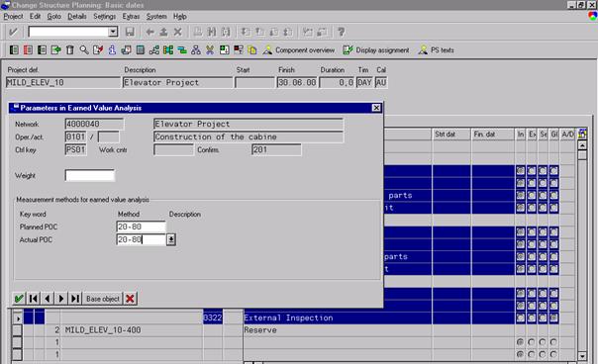Click the document with red check icon

[98, 49]
